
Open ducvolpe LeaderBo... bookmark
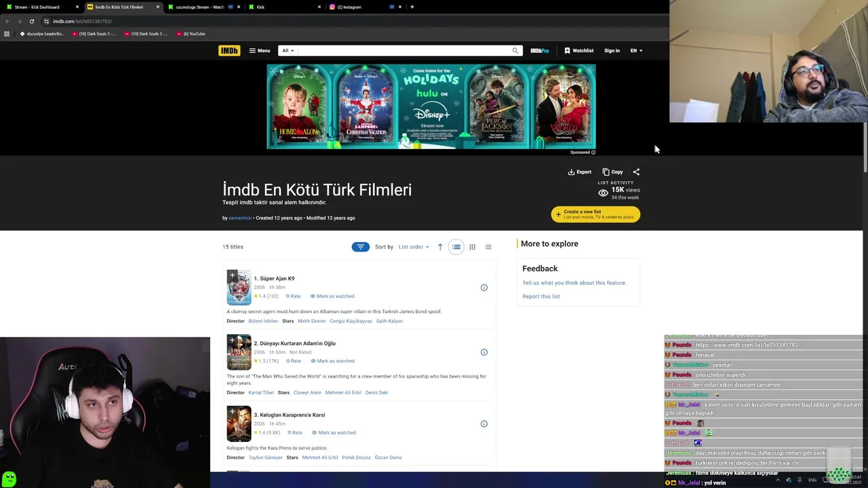click(x=42, y=33)
